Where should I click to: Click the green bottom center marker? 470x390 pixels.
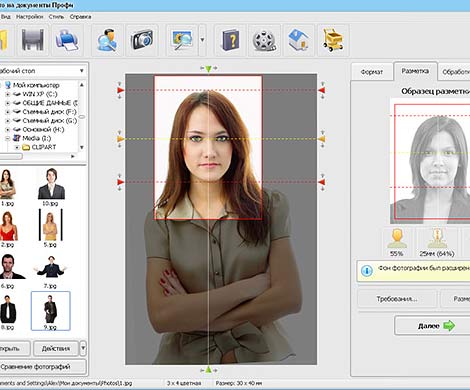208,370
